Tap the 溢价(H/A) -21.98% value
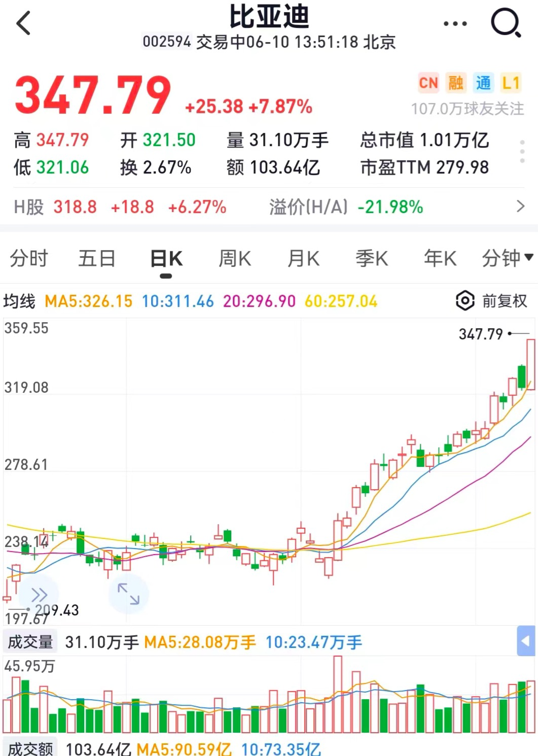 (x=346, y=207)
